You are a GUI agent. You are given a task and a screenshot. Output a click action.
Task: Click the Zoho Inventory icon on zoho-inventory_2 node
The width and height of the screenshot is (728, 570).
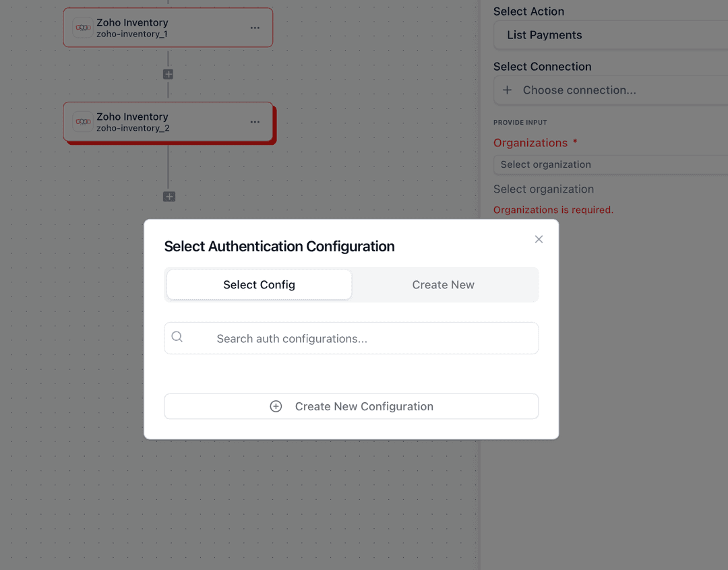tap(82, 122)
